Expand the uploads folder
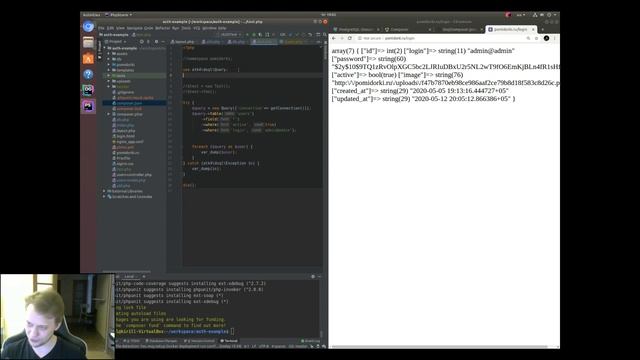This screenshot has height=360, width=640. tap(109, 81)
